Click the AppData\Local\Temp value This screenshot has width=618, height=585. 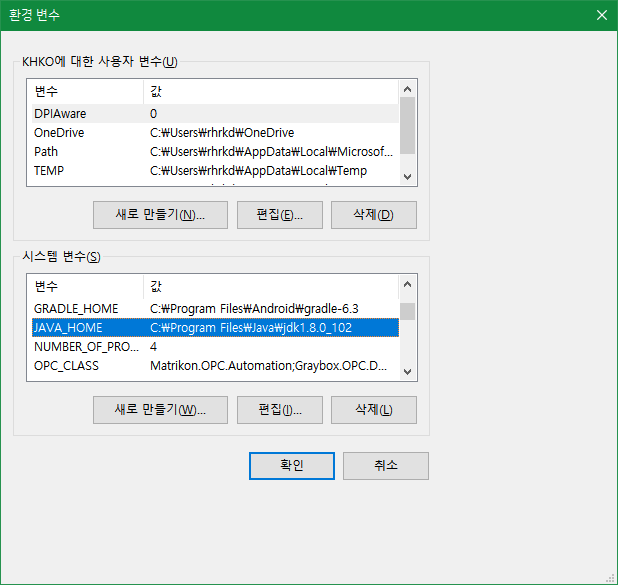click(x=258, y=170)
